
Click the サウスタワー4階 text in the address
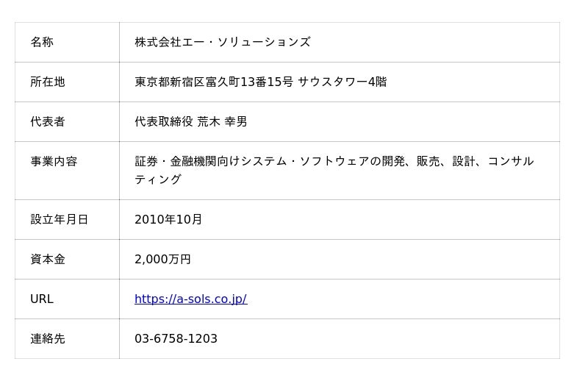coord(342,82)
